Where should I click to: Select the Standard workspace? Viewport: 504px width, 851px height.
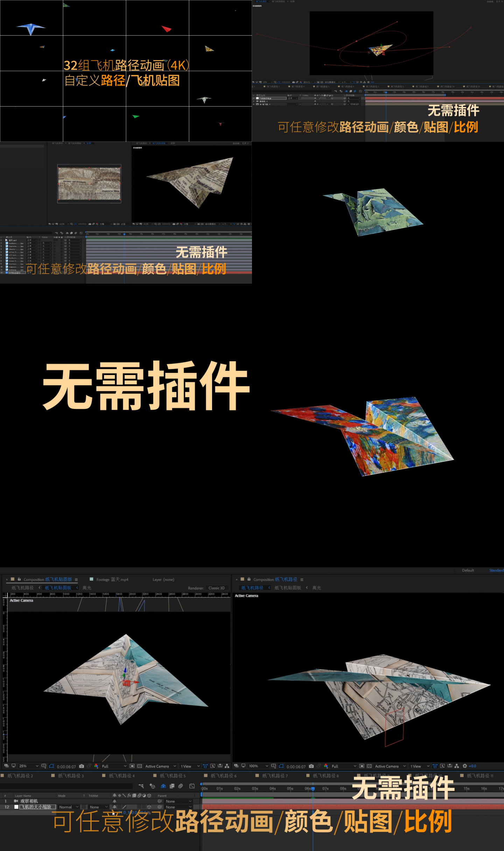[x=496, y=570]
